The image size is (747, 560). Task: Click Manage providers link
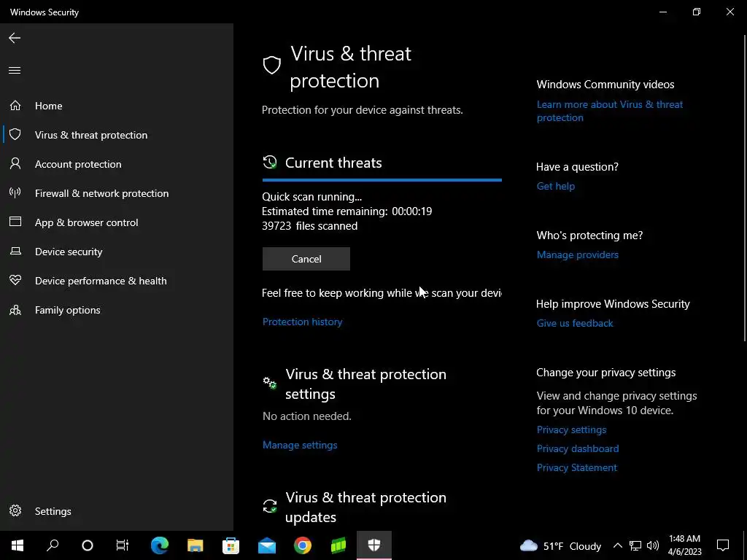pos(578,254)
